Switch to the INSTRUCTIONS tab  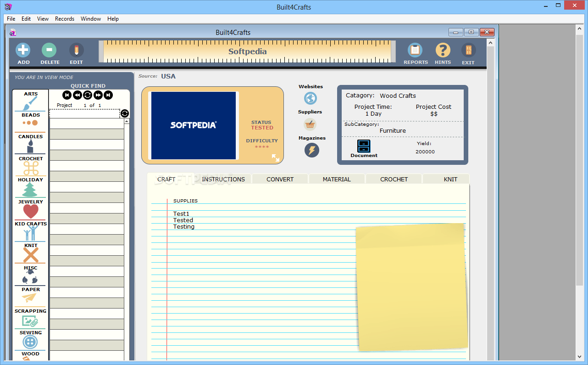223,179
